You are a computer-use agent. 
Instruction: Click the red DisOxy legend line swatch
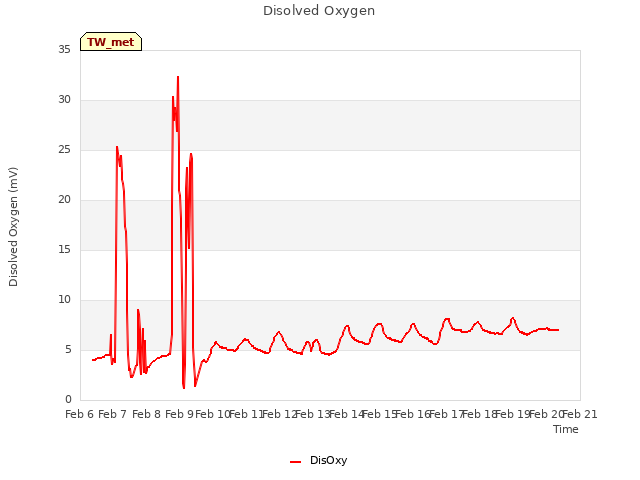[296, 462]
